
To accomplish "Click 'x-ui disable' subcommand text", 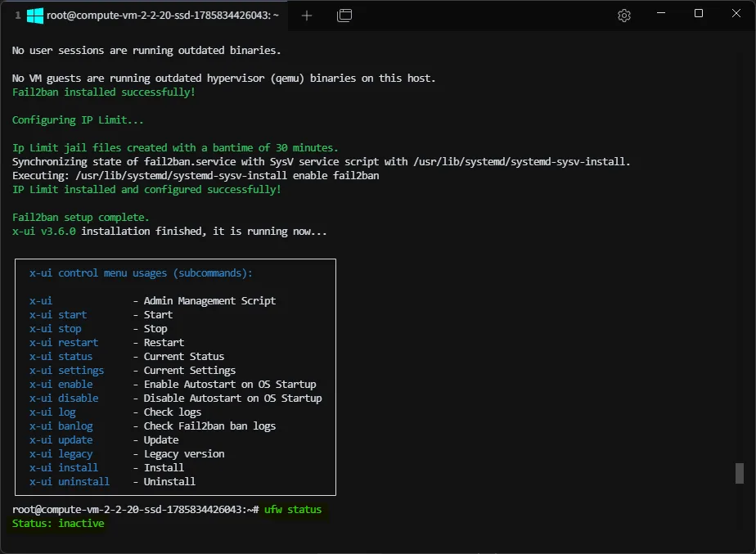I will [x=64, y=399].
